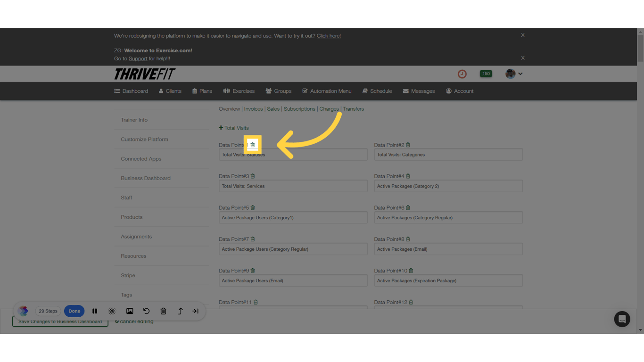This screenshot has height=362, width=644.
Task: Click the colorful logo in capture toolbar
Action: click(x=23, y=311)
